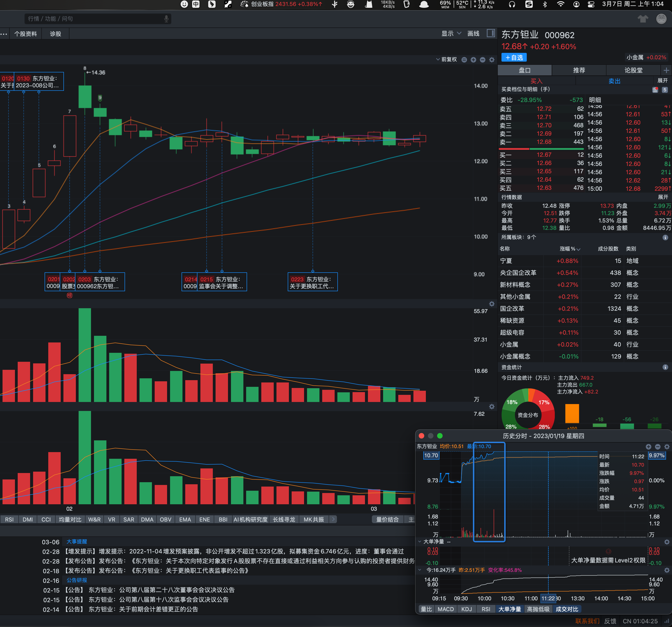Image resolution: width=672 pixels, height=627 pixels.
Task: Switch to the 推荐 tab
Action: (x=579, y=70)
